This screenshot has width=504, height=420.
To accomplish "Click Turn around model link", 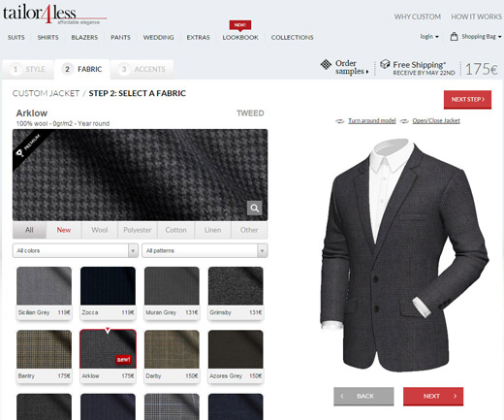I will tap(372, 121).
